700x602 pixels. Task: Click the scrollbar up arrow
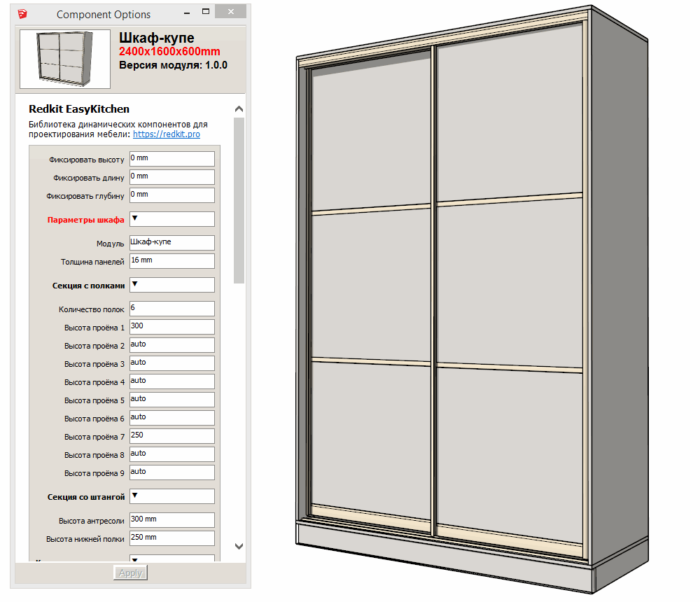point(239,109)
